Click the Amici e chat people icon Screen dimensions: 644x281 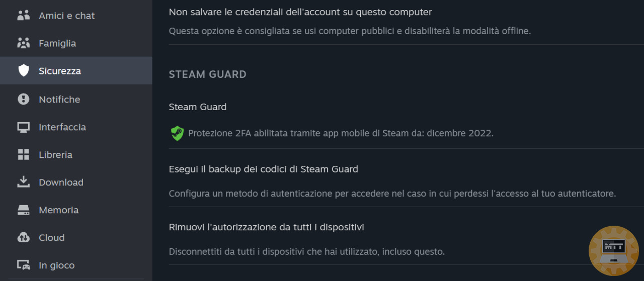coord(24,16)
